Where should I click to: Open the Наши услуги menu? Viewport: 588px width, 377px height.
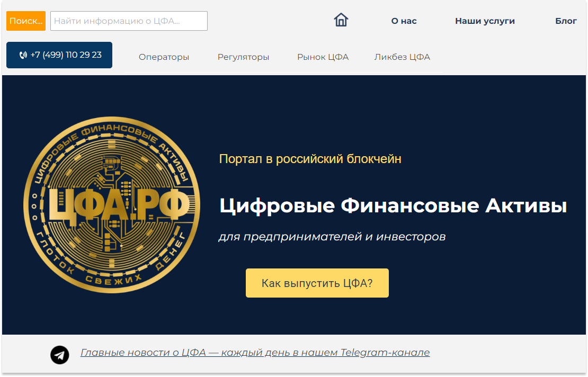click(x=485, y=21)
